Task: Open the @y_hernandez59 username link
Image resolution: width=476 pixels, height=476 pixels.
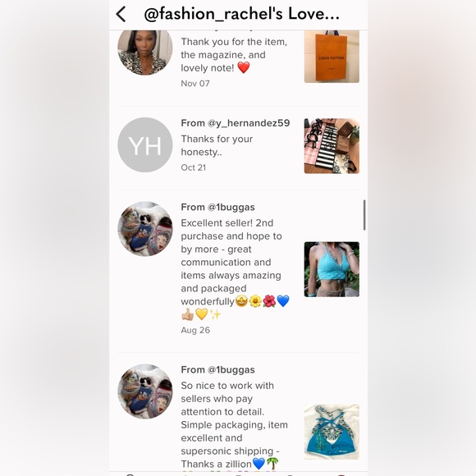Action: click(249, 123)
